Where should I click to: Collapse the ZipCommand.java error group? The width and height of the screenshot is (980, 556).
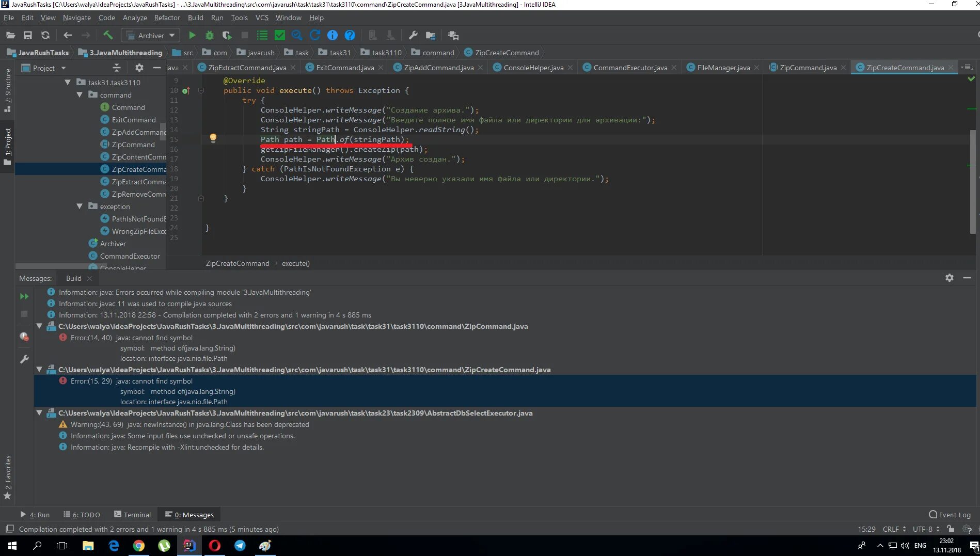[x=39, y=326]
